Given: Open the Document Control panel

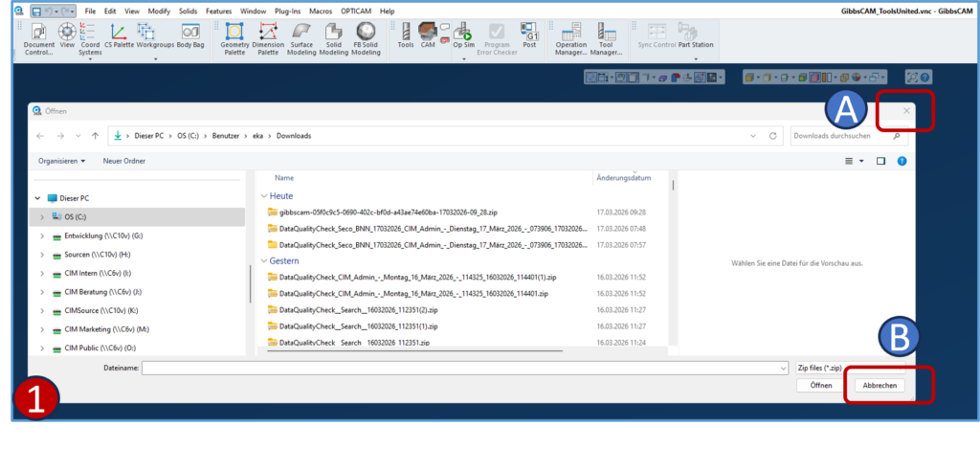Looking at the screenshot, I should (38, 38).
